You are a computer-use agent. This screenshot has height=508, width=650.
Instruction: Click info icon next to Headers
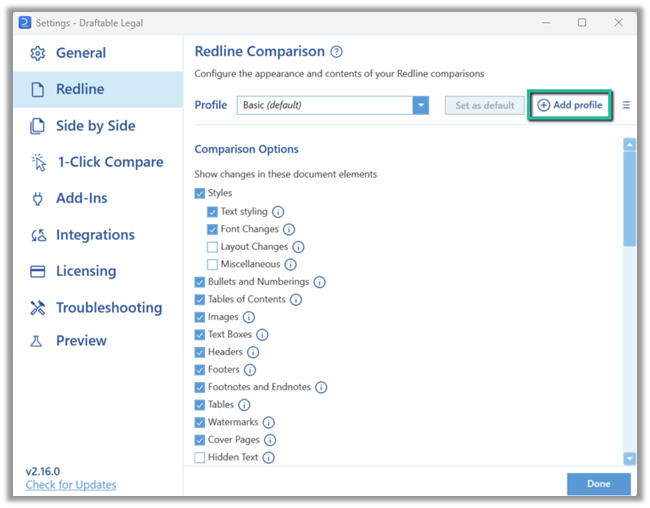click(253, 352)
